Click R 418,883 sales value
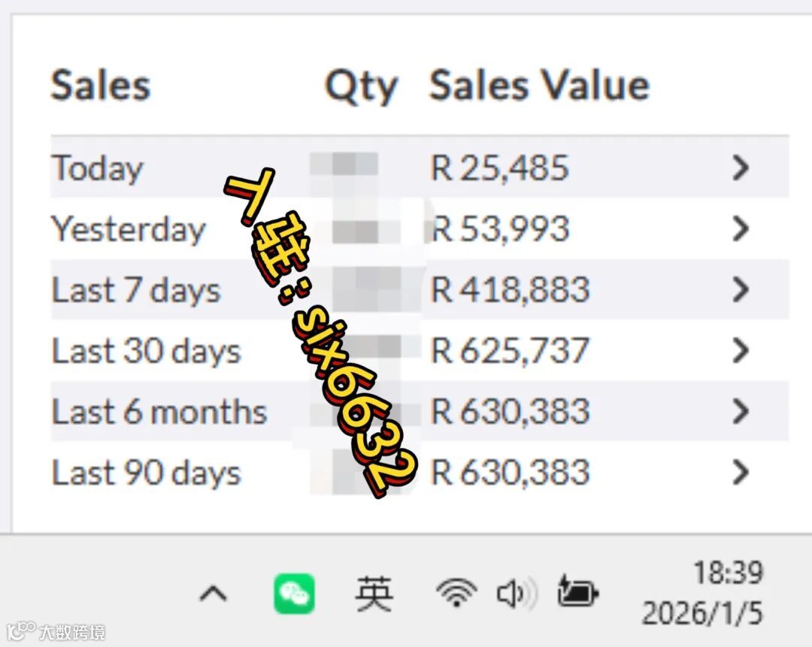 tap(510, 289)
